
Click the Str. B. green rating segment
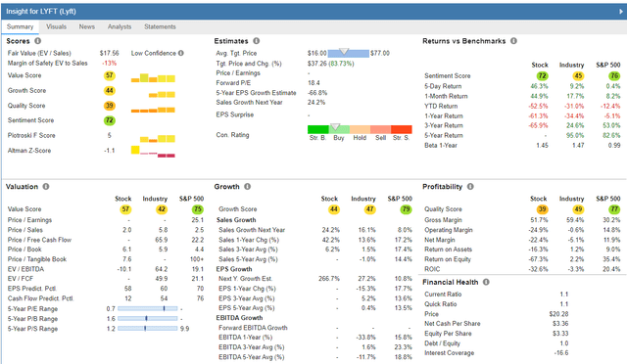click(x=317, y=129)
